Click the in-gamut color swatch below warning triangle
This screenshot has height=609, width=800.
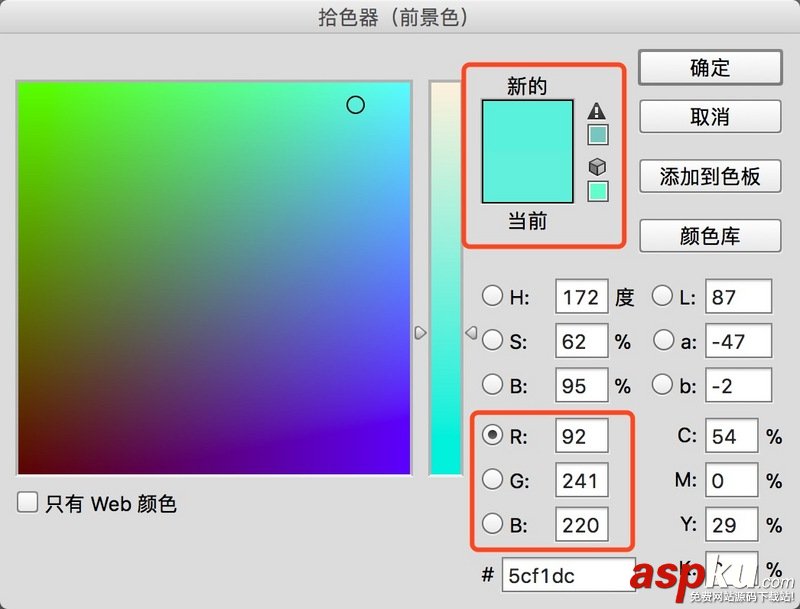(597, 133)
